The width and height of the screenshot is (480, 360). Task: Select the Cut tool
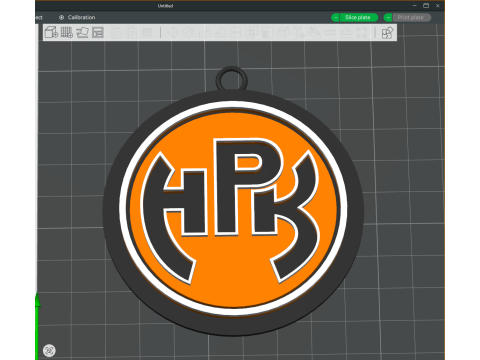pos(236,32)
